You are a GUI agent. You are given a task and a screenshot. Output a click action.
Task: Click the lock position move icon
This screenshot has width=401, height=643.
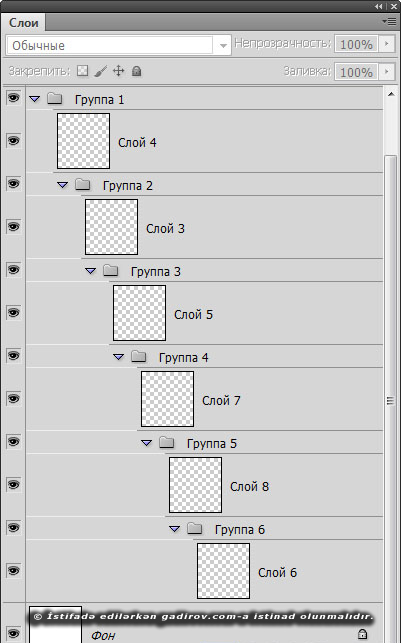(118, 71)
